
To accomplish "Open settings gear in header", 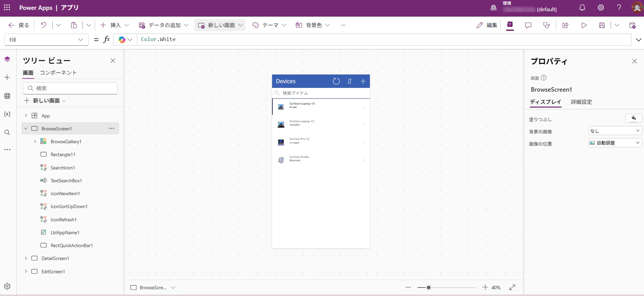I will coord(601,8).
